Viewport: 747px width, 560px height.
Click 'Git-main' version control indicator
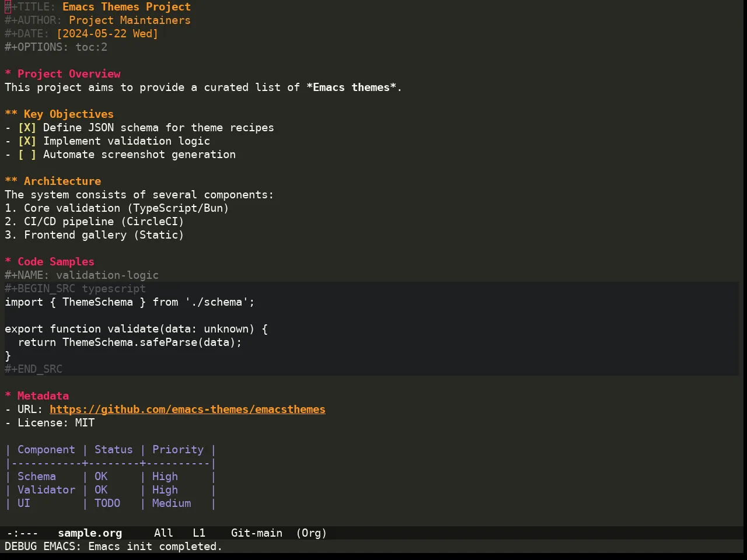pos(257,533)
